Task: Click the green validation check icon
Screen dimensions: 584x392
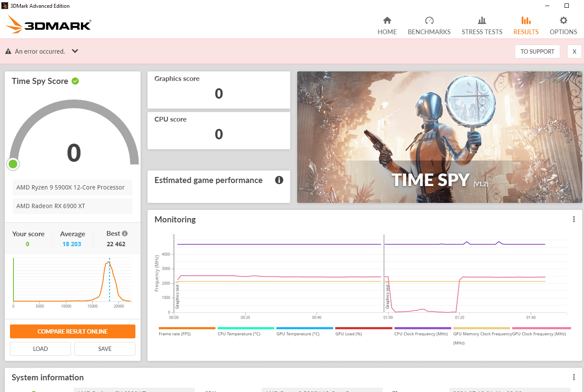Action: [x=75, y=81]
